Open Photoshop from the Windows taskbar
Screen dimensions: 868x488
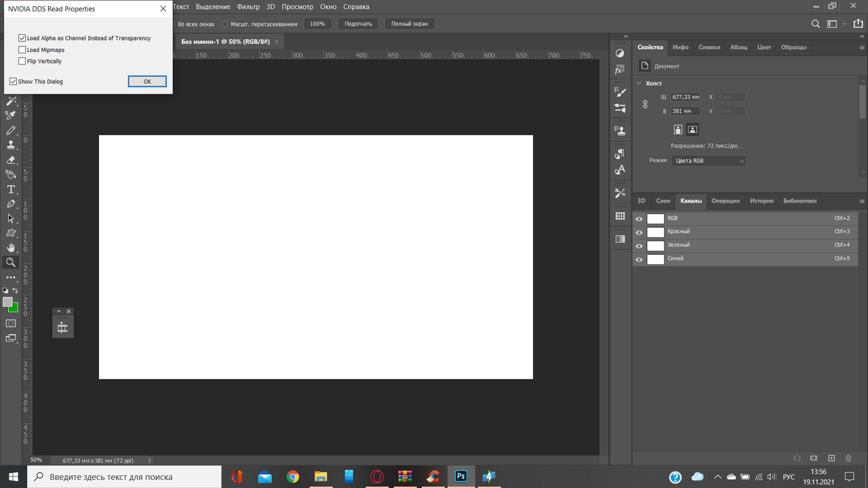tap(460, 476)
